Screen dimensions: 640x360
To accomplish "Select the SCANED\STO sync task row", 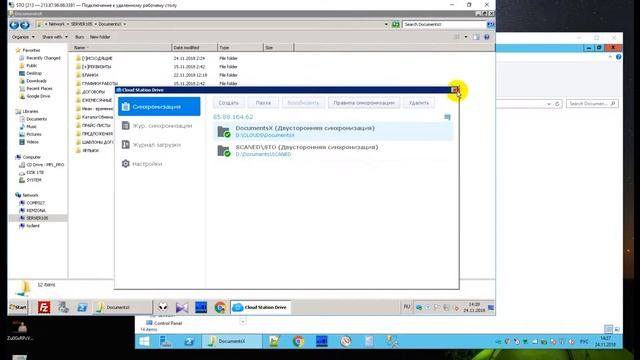I will point(333,150).
